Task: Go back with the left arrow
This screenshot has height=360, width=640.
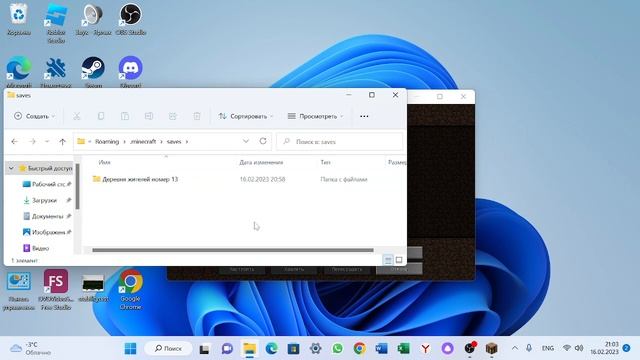Action: click(x=15, y=142)
